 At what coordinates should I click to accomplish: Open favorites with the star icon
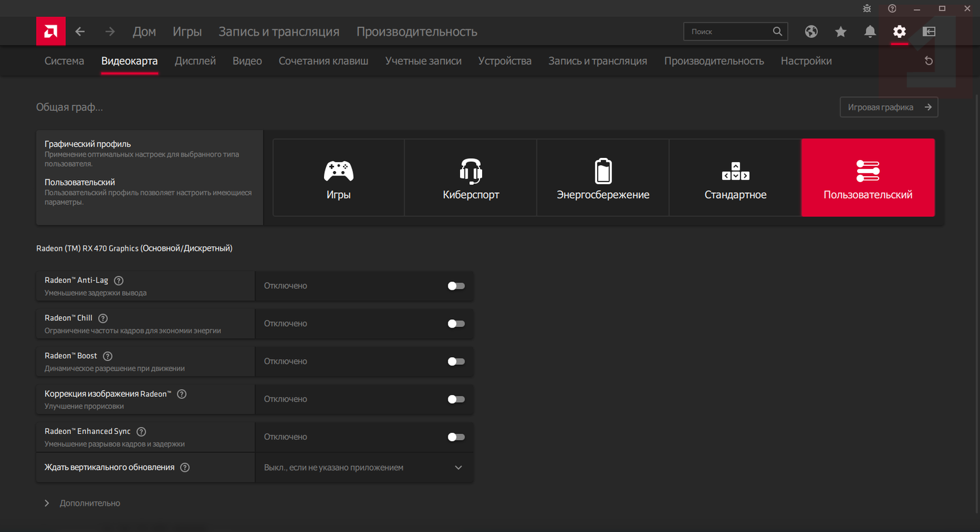click(841, 31)
